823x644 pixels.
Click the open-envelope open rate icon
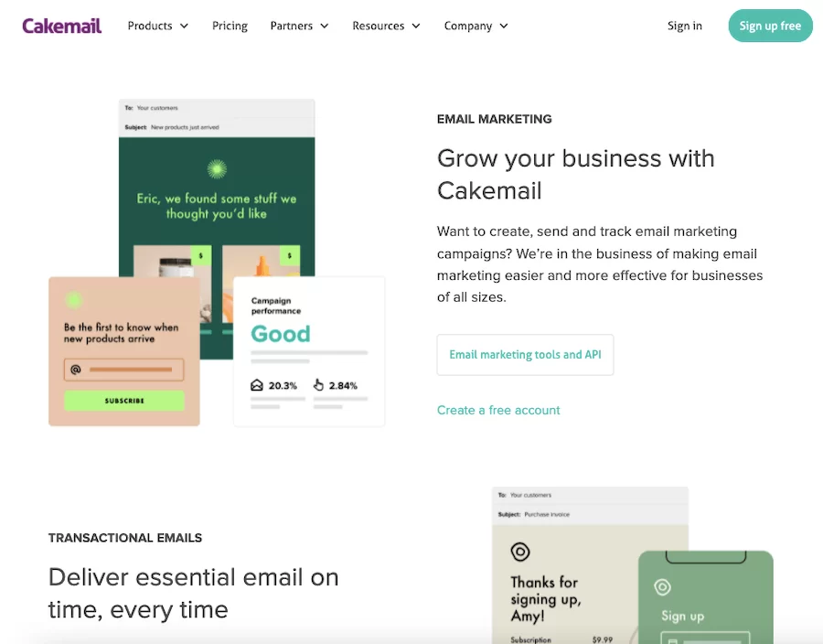coord(257,385)
